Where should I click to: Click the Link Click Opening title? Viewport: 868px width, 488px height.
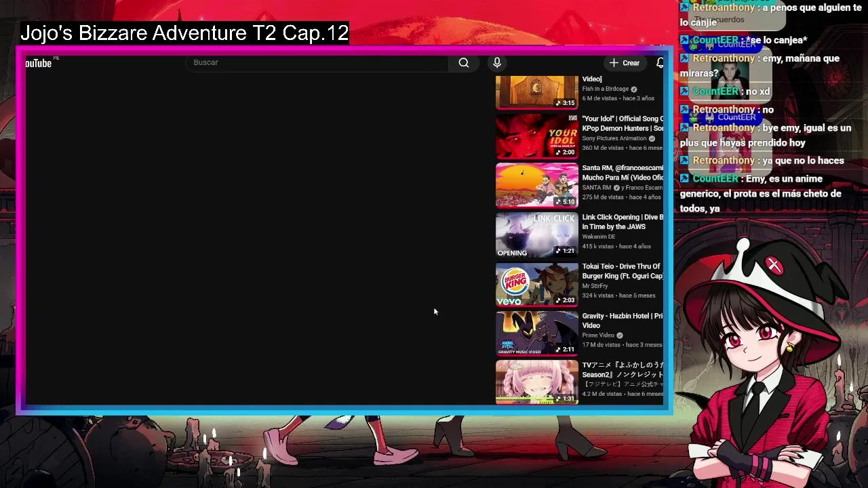(x=623, y=222)
